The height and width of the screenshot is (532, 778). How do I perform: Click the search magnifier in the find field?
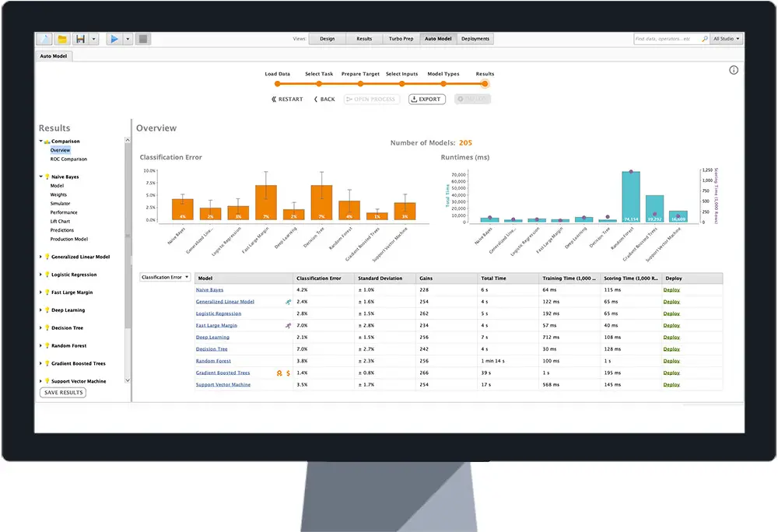pyautogui.click(x=705, y=38)
